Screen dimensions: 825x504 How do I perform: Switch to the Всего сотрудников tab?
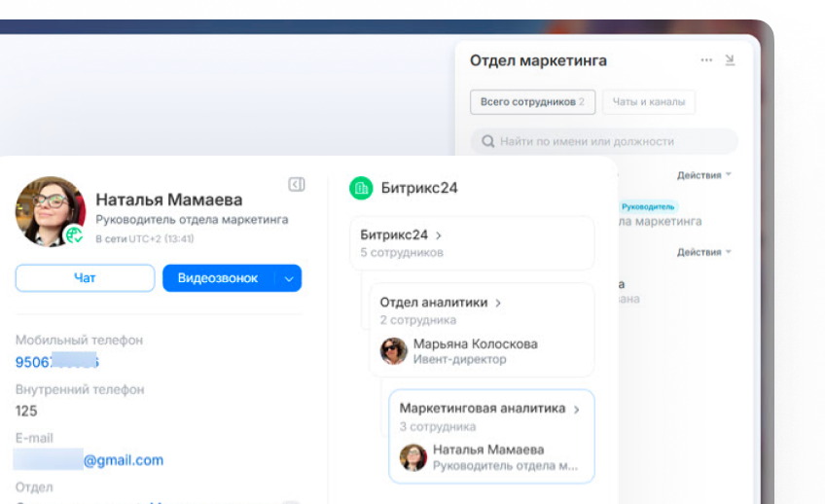coord(532,102)
